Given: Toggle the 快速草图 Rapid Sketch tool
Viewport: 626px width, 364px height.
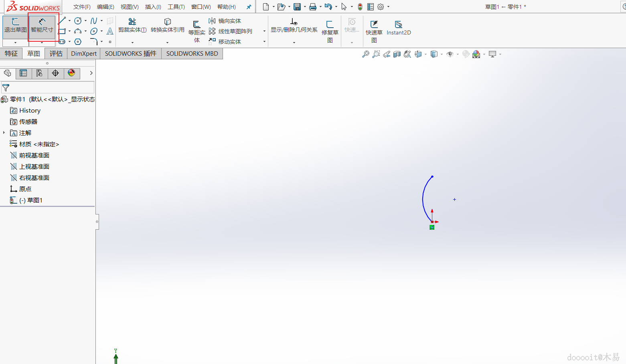Looking at the screenshot, I should coord(374,31).
